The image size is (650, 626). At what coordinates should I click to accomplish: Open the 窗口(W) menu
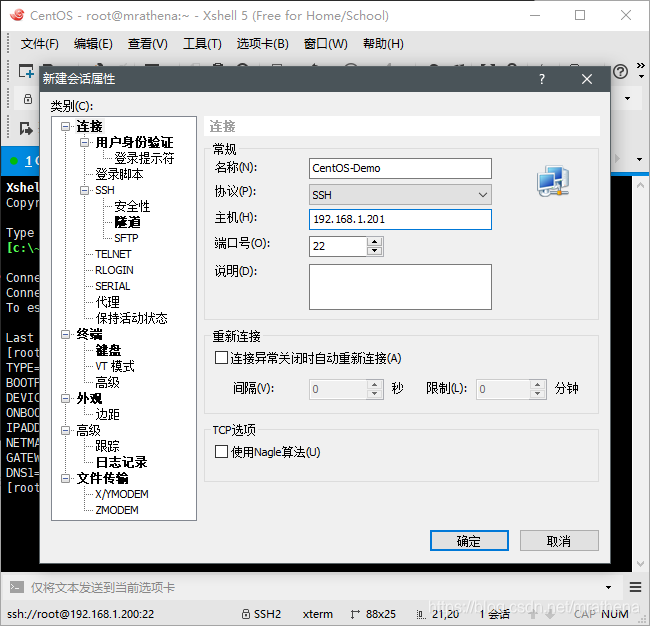[x=325, y=44]
